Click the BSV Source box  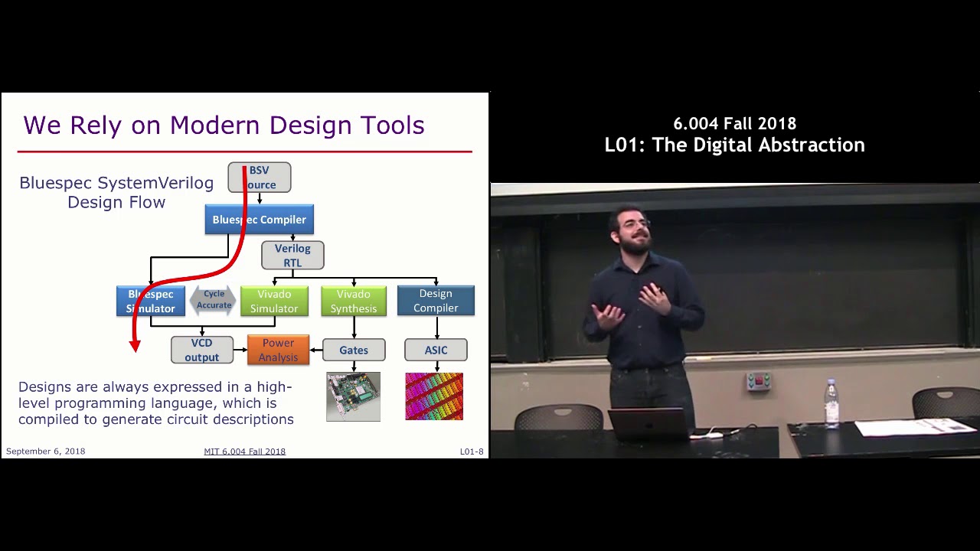point(260,178)
